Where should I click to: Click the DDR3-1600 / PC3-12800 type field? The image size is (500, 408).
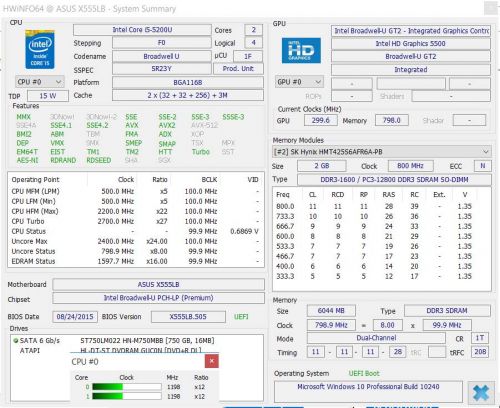tap(394, 180)
